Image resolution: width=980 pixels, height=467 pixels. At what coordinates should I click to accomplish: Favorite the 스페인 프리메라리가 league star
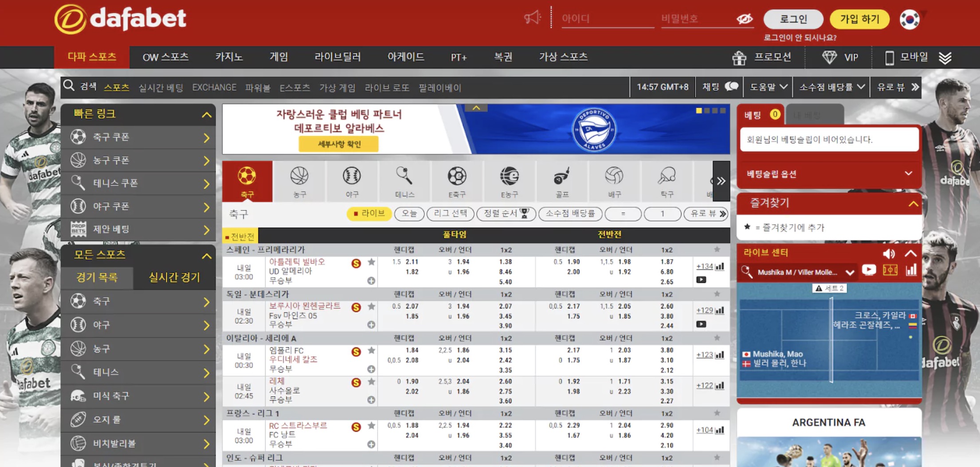pyautogui.click(x=717, y=249)
